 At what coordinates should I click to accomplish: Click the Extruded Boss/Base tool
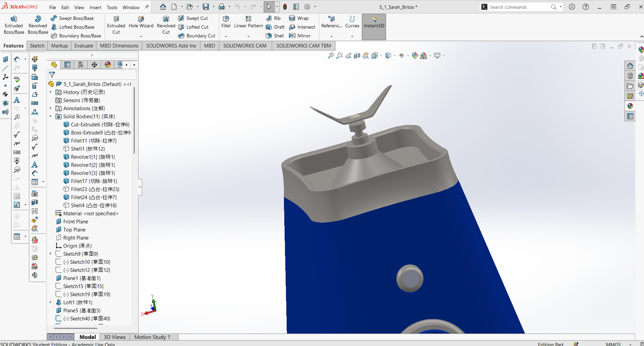tap(14, 25)
